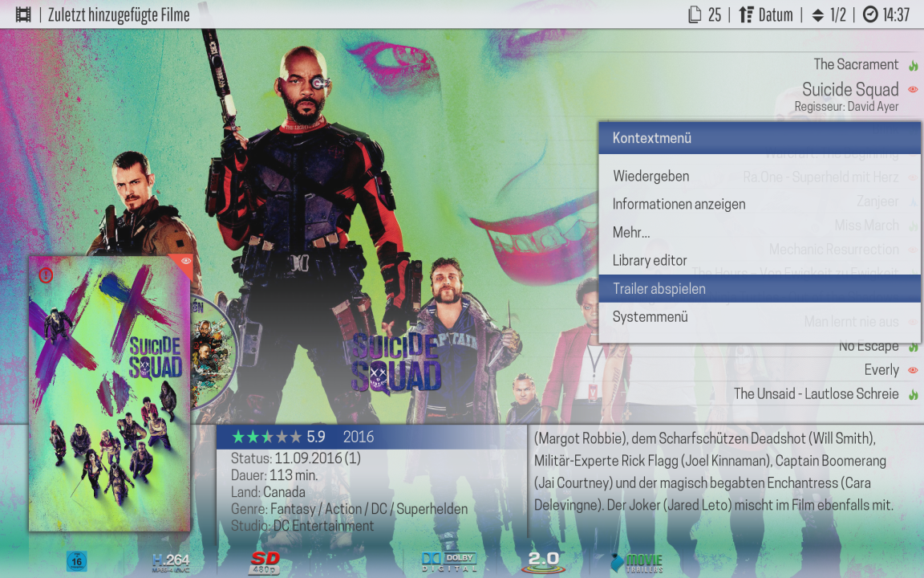
Task: Select Wiedergeben in the context menu
Action: [760, 176]
